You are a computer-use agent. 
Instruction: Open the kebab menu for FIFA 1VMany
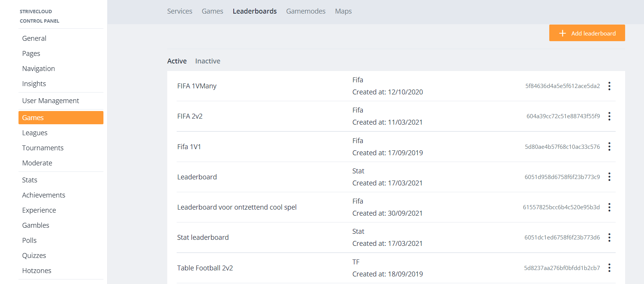tap(609, 86)
